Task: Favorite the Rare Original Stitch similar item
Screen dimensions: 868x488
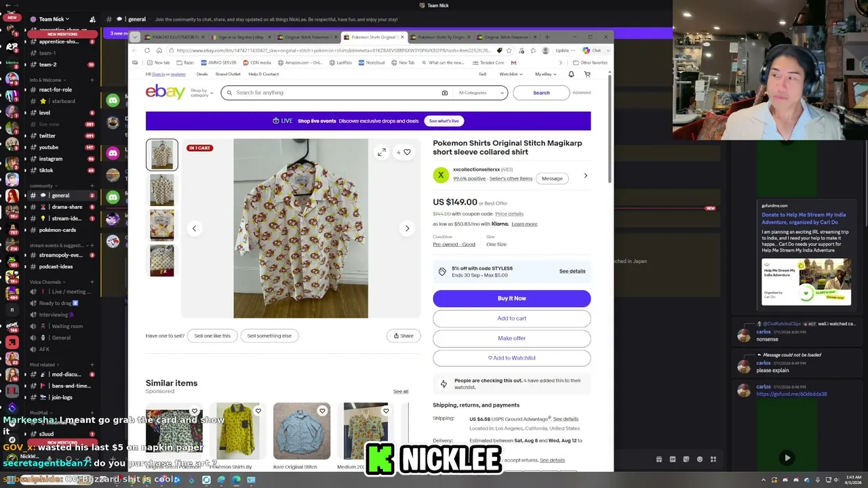Action: [x=322, y=411]
